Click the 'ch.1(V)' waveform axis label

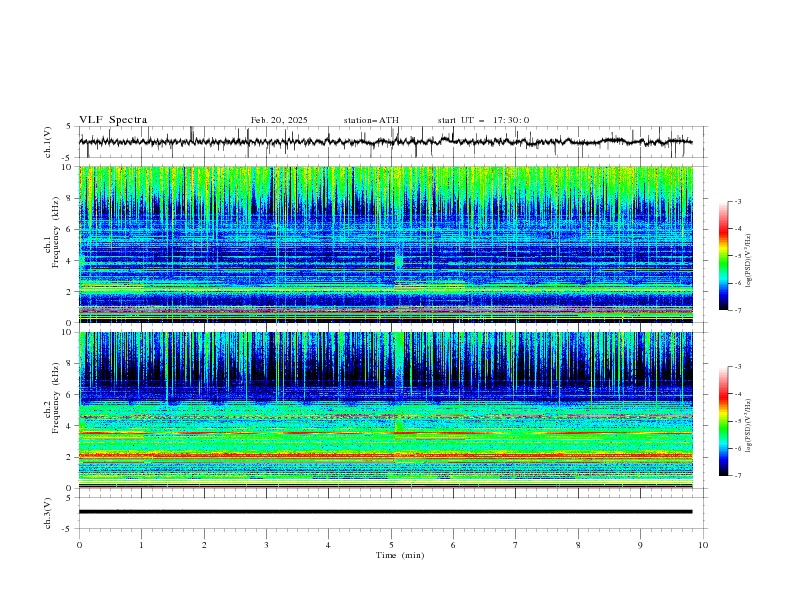coord(48,142)
